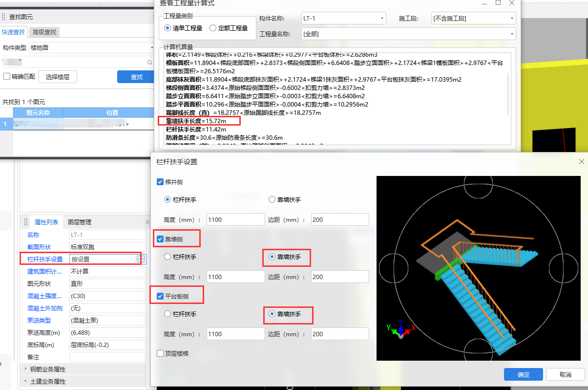Click 栏杆扶手长度=11.42m line
This screenshot has width=588, height=390.
pyautogui.click(x=196, y=130)
